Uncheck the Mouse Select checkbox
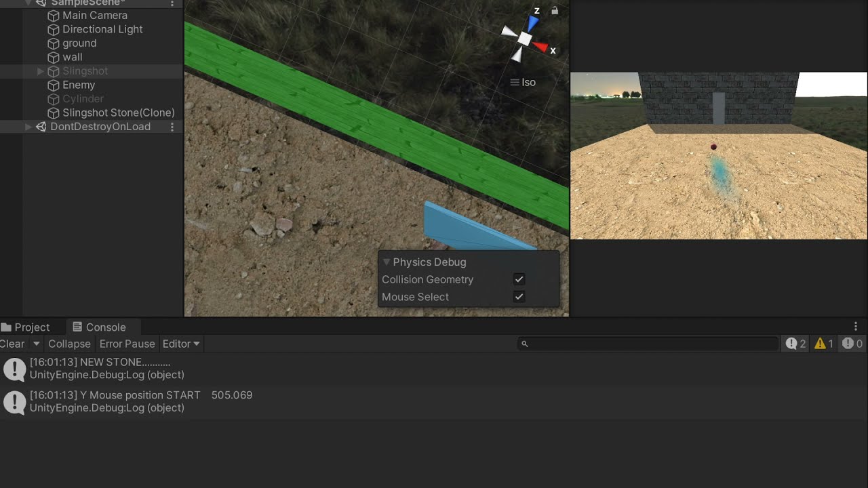Screen dimensions: 868x488 pos(519,297)
